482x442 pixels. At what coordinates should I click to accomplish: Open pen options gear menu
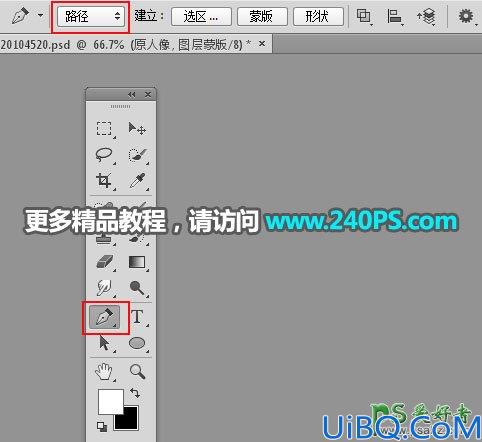click(466, 16)
